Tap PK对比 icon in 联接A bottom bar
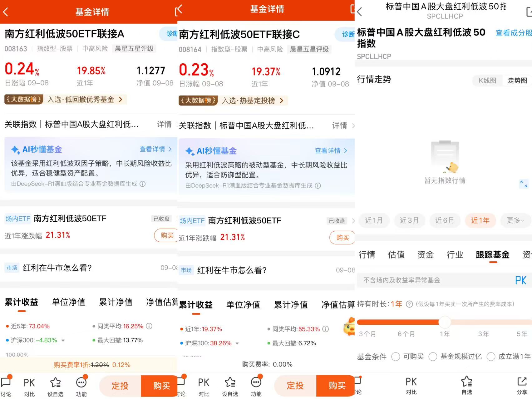532x399 pixels. 29,387
